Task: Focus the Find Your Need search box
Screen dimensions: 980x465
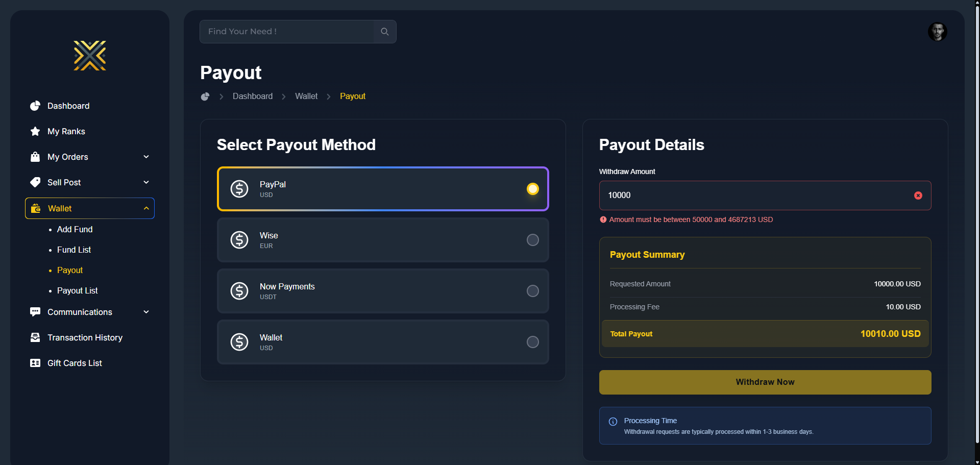Action: pyautogui.click(x=287, y=32)
